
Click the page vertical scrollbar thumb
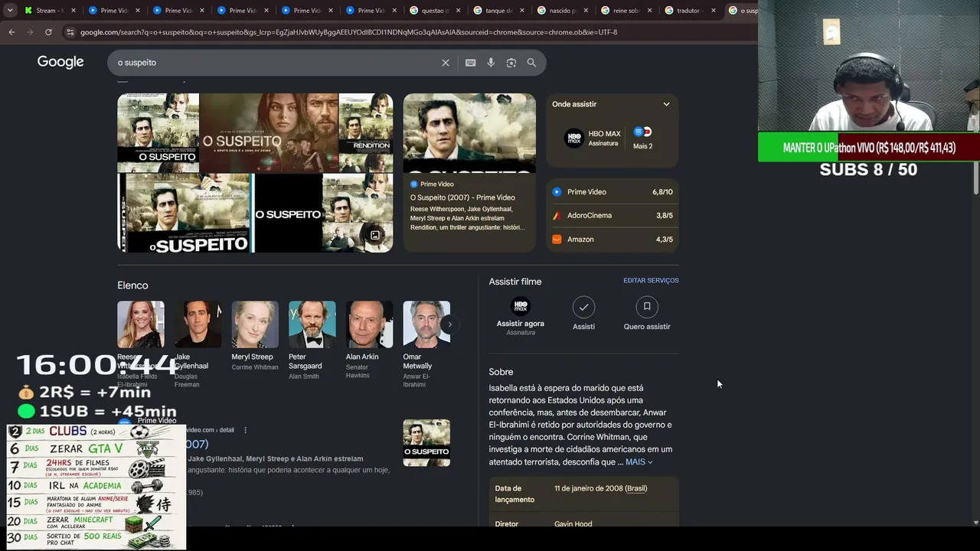click(x=975, y=178)
